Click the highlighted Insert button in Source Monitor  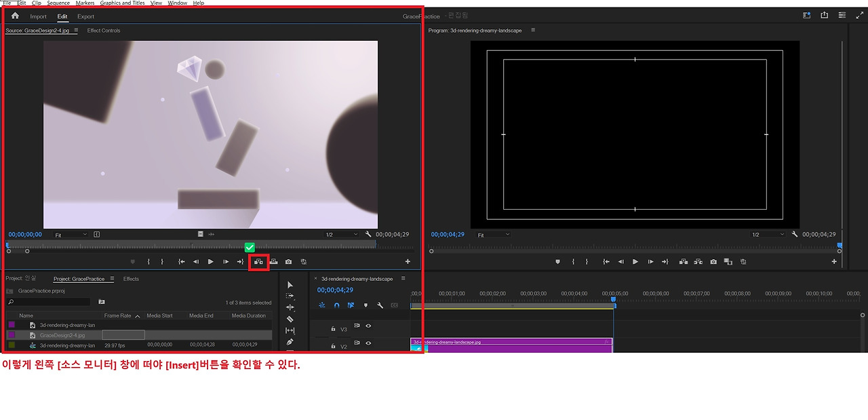click(x=258, y=261)
